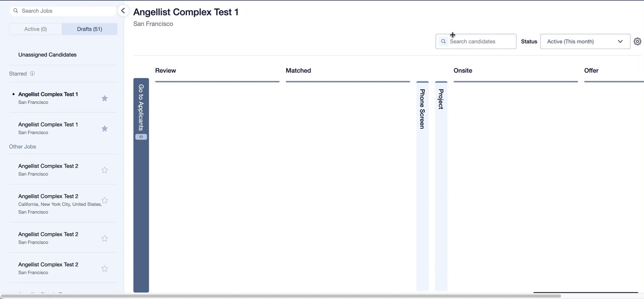Switch to the Active (0) tab
This screenshot has width=644, height=299.
(x=36, y=29)
